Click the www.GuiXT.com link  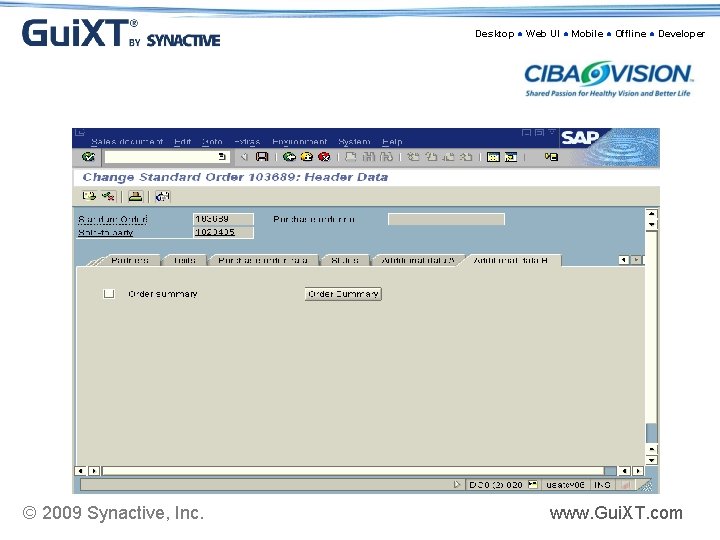[x=616, y=513]
